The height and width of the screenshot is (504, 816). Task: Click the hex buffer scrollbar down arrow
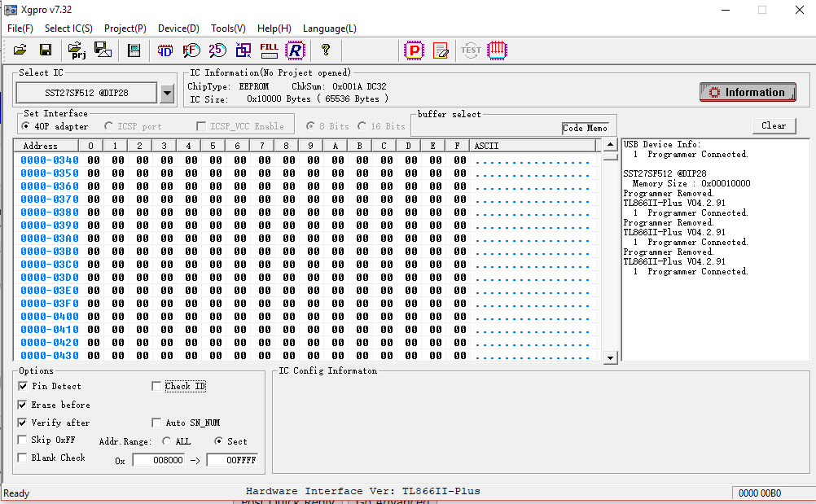click(610, 357)
